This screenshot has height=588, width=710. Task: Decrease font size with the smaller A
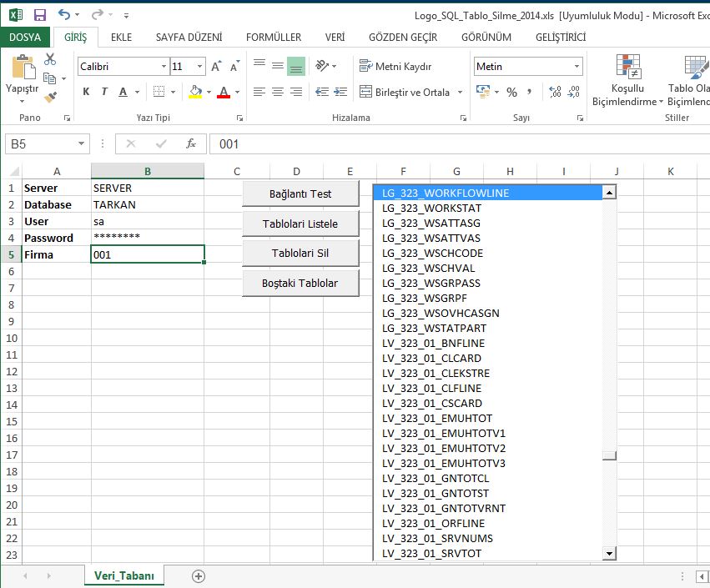(x=234, y=67)
